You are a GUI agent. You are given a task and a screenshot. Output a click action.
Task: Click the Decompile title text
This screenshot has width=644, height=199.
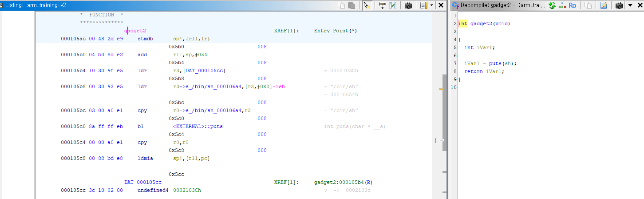[503, 5]
